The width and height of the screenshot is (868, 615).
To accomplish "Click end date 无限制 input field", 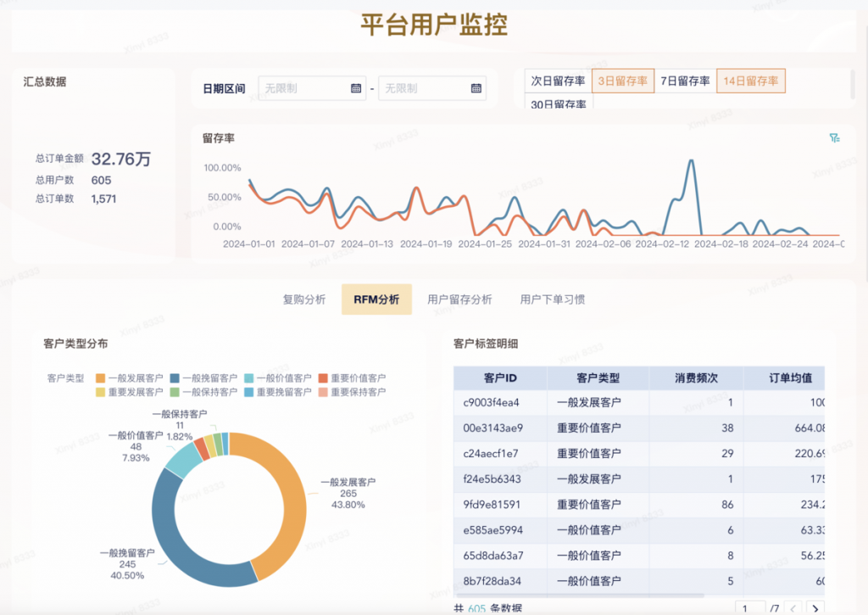I will 432,88.
